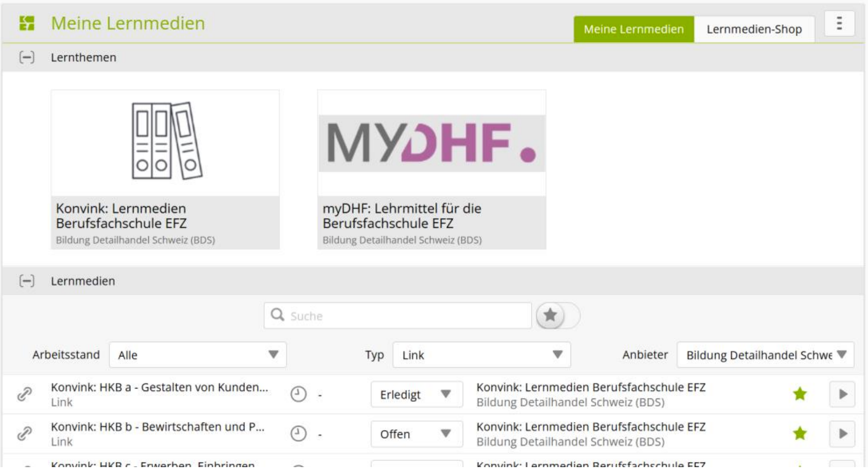Launch HKB a with play button
Image resolution: width=868 pixels, height=469 pixels.
tap(842, 394)
